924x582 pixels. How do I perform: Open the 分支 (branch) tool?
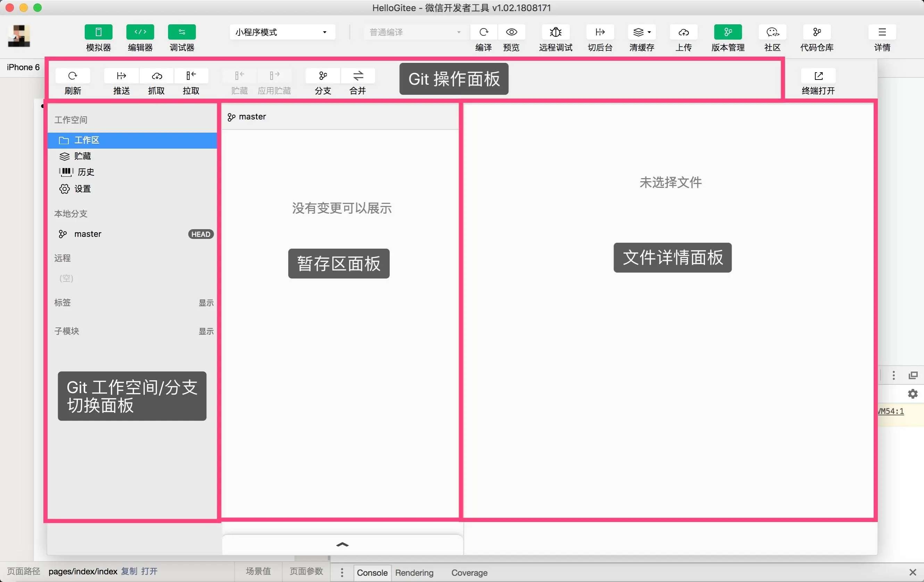(323, 76)
